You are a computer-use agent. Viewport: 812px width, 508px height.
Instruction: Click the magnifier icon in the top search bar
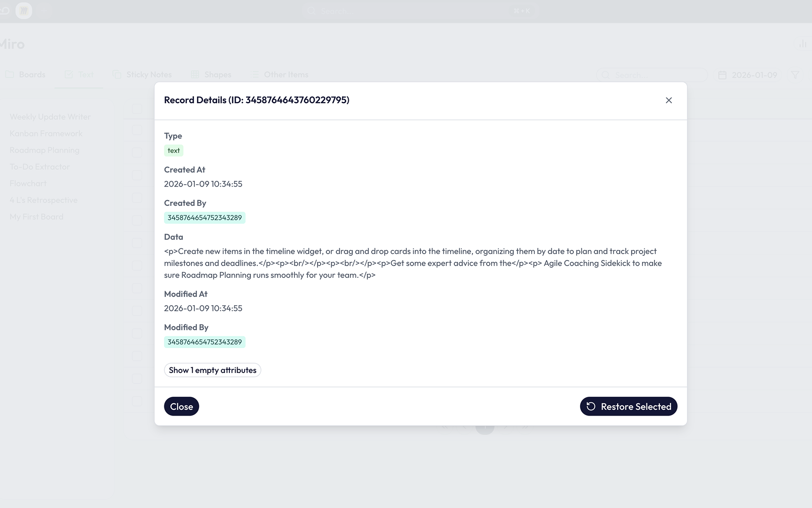click(311, 11)
